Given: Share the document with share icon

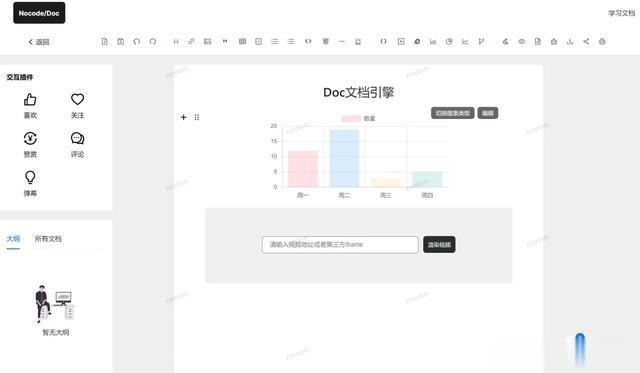Looking at the screenshot, I should (586, 41).
